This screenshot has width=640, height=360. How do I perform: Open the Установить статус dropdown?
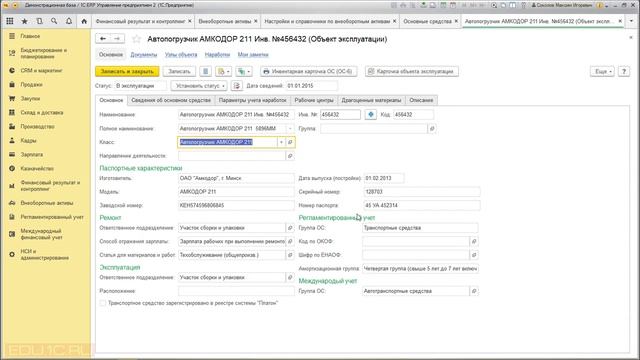pos(199,86)
